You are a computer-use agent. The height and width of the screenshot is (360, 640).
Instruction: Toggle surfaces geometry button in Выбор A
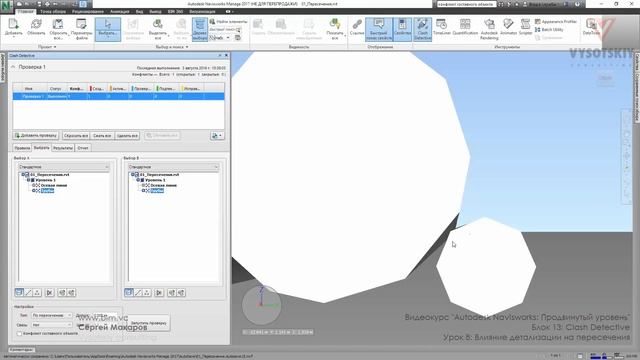(x=19, y=292)
